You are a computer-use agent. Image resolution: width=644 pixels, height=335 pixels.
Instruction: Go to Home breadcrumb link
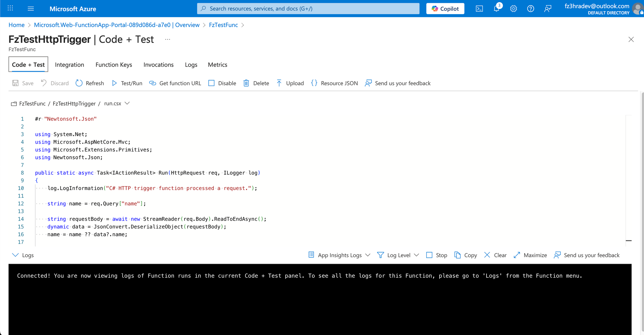pyautogui.click(x=16, y=25)
